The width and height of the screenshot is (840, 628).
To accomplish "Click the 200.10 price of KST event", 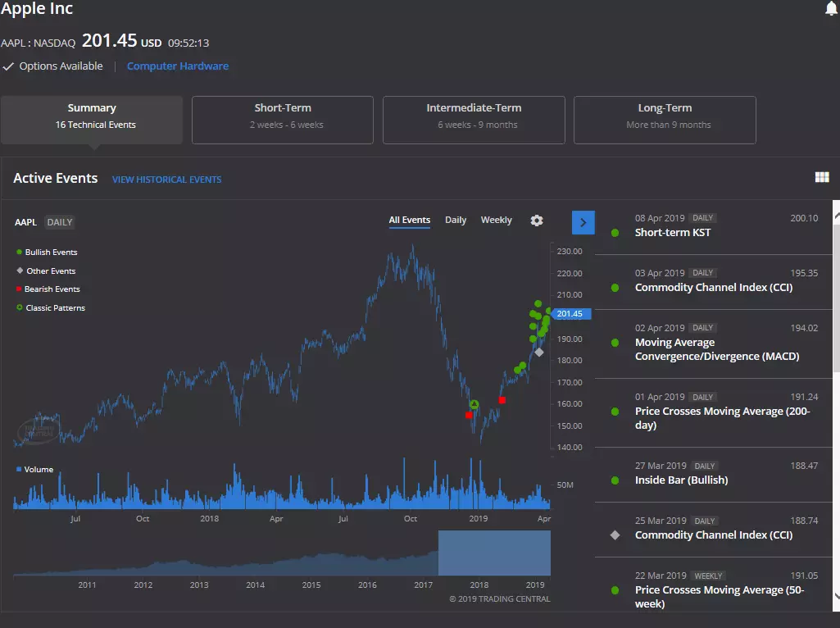I will click(x=804, y=218).
